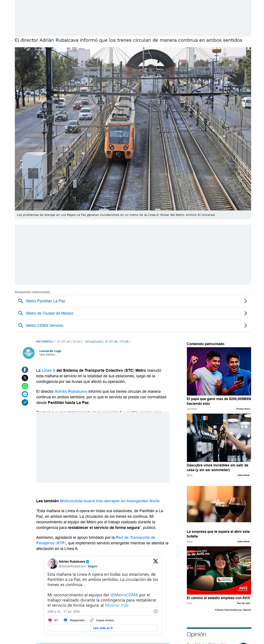Image resolution: width=264 pixels, height=644 pixels.
Task: Click tweet info circle icon
Action: click(x=156, y=611)
